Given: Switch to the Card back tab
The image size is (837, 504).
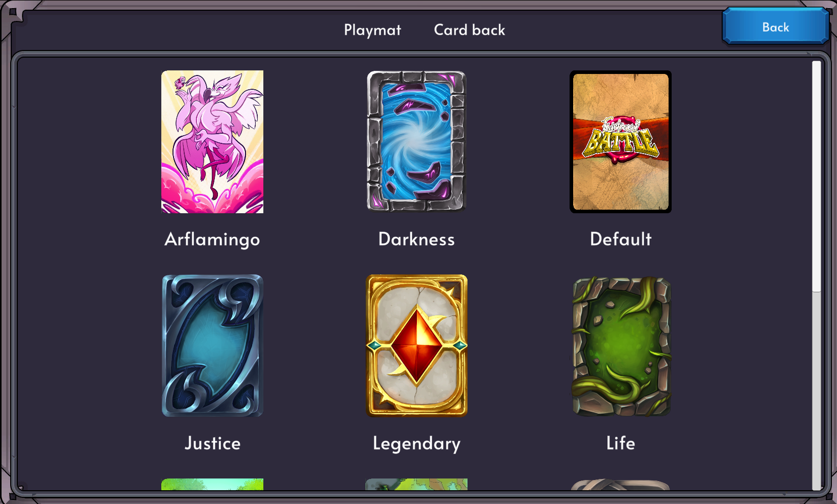Looking at the screenshot, I should pyautogui.click(x=470, y=30).
